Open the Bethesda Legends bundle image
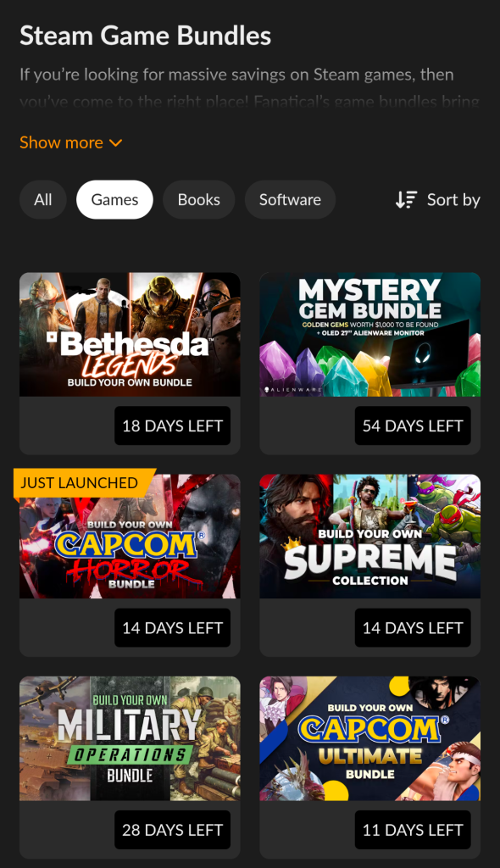The width and height of the screenshot is (500, 868). click(131, 334)
